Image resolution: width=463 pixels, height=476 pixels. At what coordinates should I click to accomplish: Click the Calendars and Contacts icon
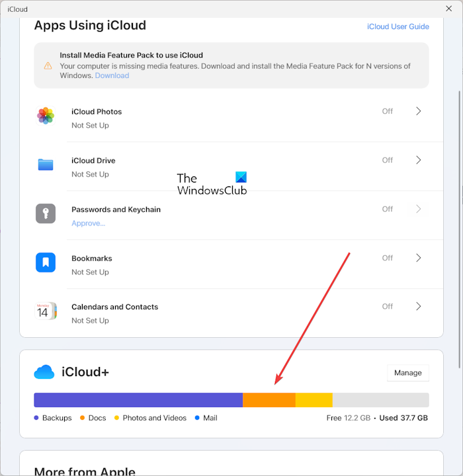coord(46,311)
